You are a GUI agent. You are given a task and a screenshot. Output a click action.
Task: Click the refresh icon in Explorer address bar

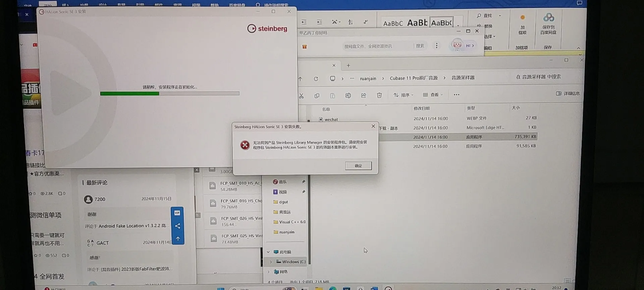tap(316, 79)
